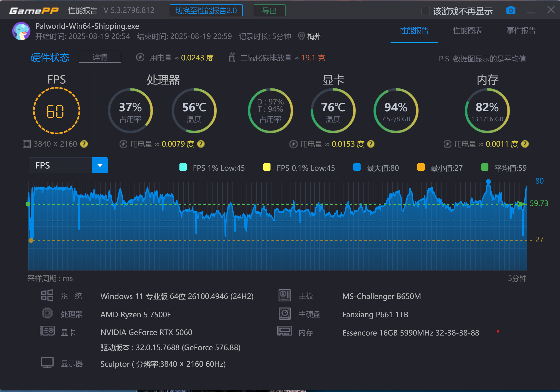Click the memory 82% 13.1/16 GB gauge
Screen dimensions: 560x392
(x=487, y=111)
